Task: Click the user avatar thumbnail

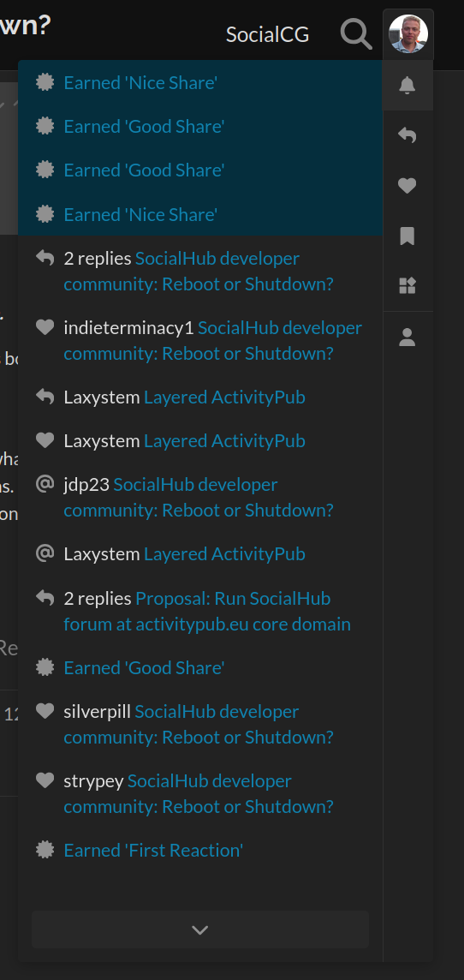Action: [x=407, y=33]
